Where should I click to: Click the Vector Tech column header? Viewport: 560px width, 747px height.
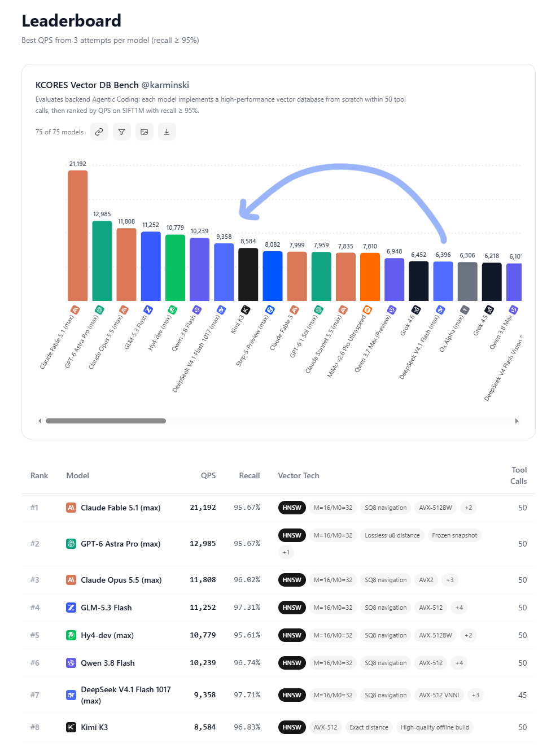pyautogui.click(x=299, y=475)
